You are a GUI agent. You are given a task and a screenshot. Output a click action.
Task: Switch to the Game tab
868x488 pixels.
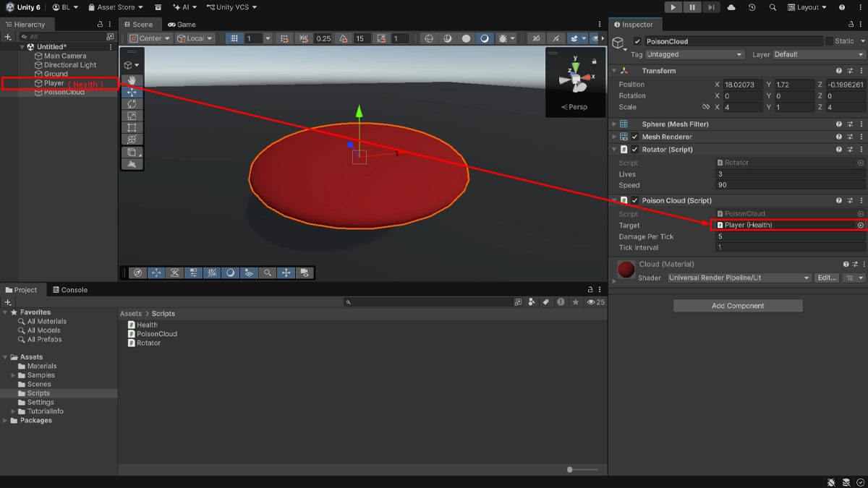[x=182, y=25]
